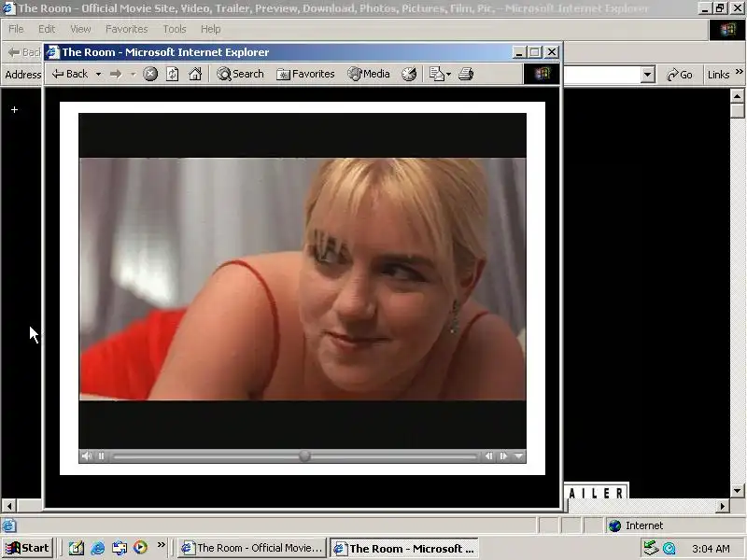Image resolution: width=747 pixels, height=560 pixels.
Task: Open the Edit menu in the background window
Action: (x=47, y=29)
